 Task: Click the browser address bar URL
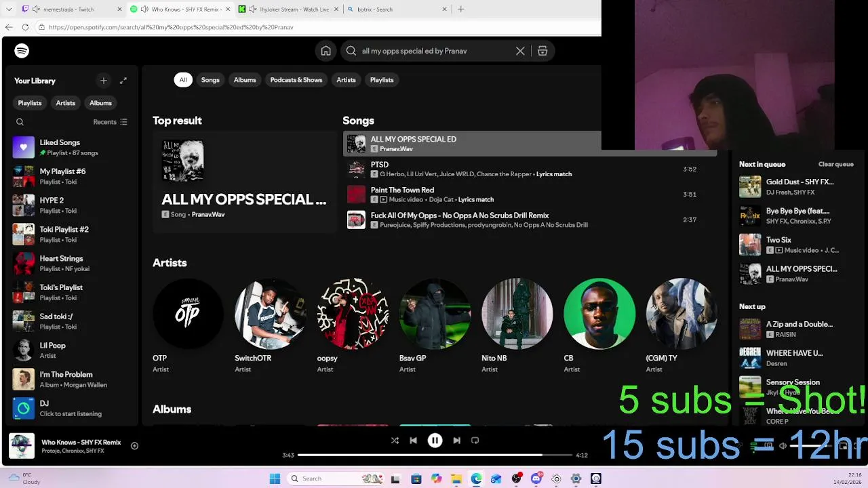click(171, 27)
